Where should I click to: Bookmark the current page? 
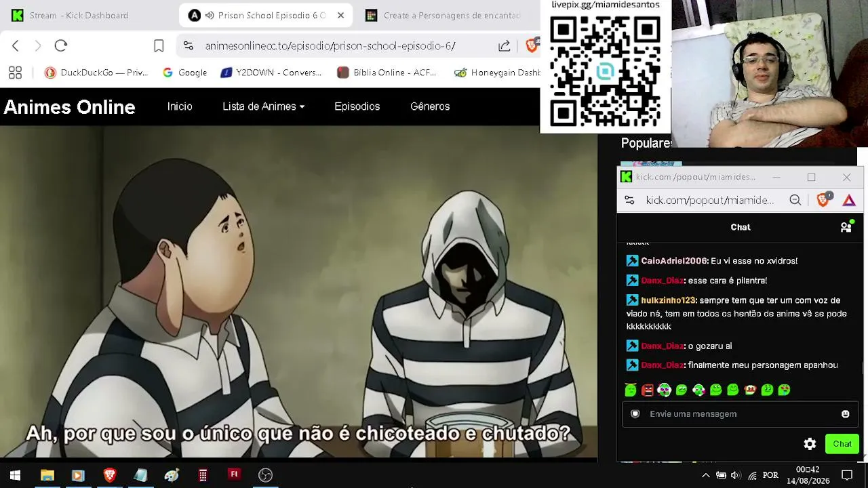[x=159, y=45]
